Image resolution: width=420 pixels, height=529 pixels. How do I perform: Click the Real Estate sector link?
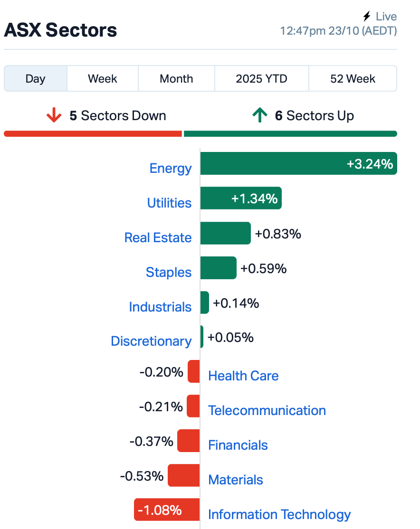[158, 237]
